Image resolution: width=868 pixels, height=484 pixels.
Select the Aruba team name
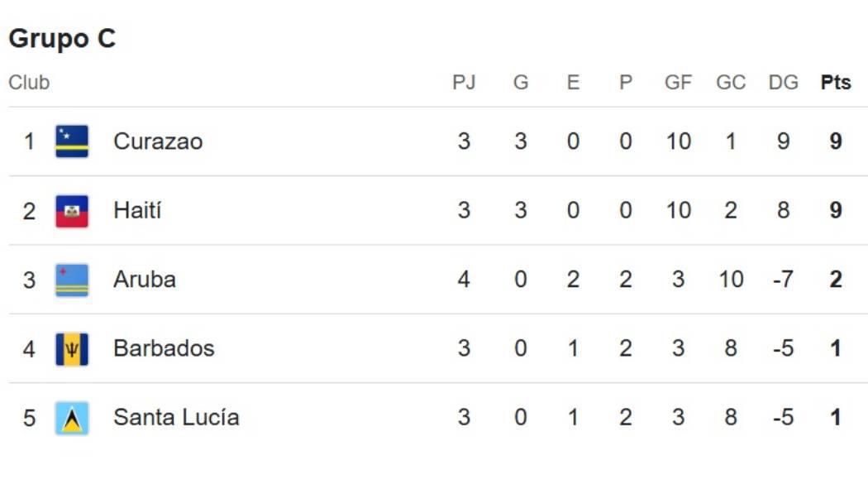(145, 280)
